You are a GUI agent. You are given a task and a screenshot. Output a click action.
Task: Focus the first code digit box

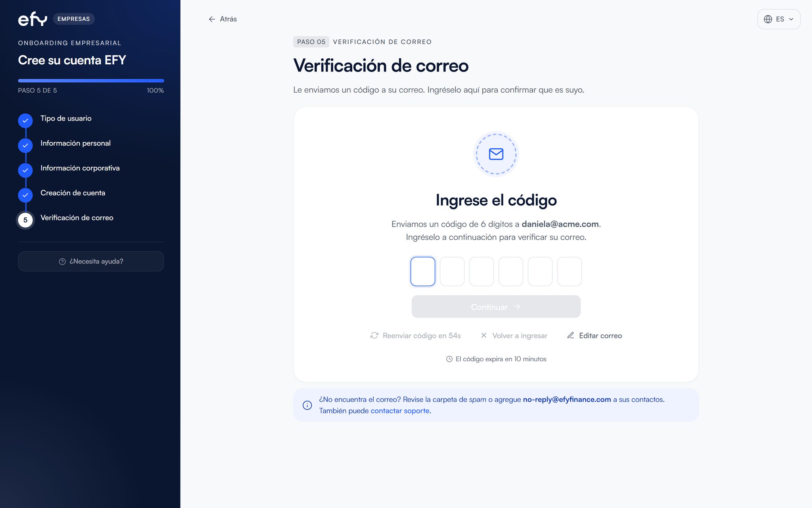click(x=423, y=271)
